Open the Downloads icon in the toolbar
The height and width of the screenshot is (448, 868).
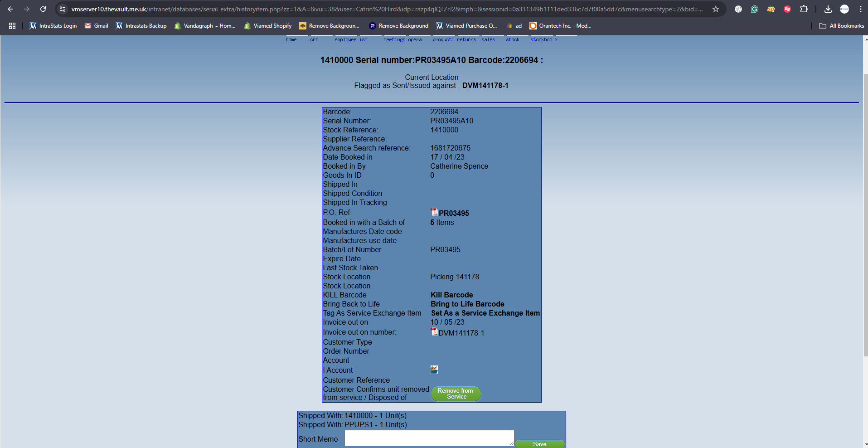(828, 9)
